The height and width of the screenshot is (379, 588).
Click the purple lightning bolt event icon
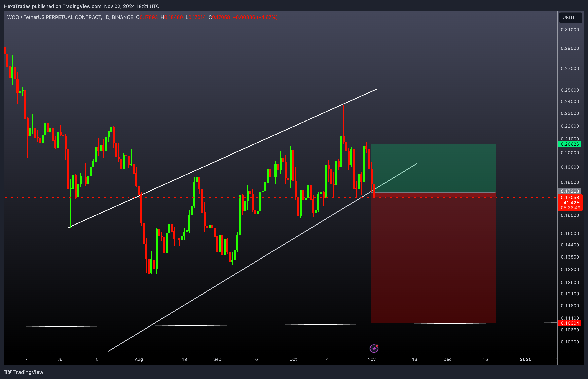pos(374,348)
